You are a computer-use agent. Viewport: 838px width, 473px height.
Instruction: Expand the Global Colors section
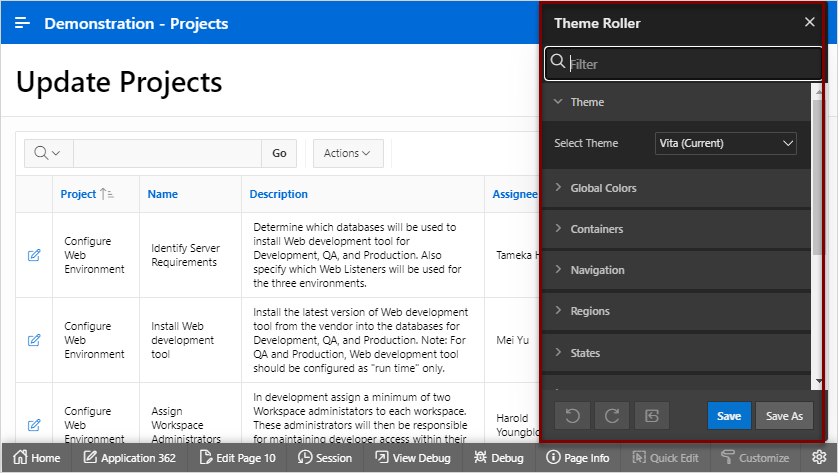coord(676,188)
